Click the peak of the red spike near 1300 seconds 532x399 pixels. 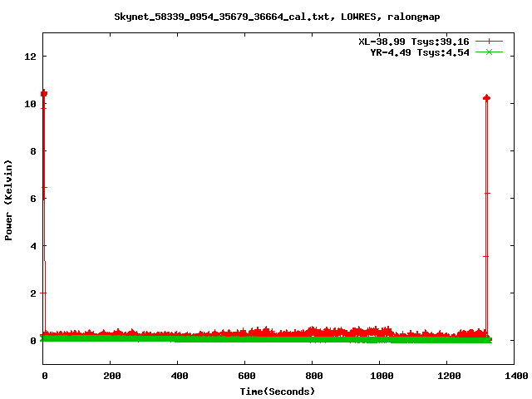pyautogui.click(x=486, y=98)
